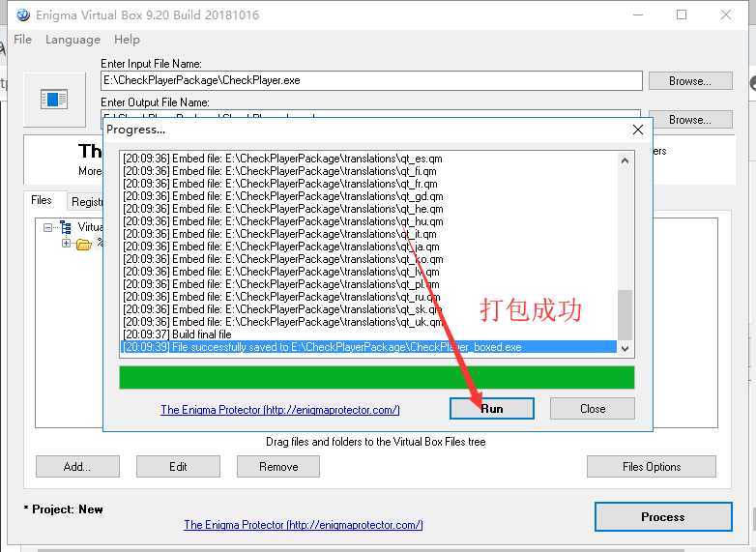Select the log line for qt_pl.qm
The image size is (756, 552).
[x=369, y=284]
